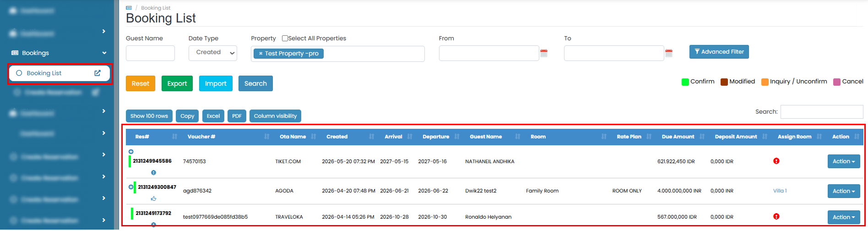Sort by Action column sort icon
The width and height of the screenshot is (868, 231).
(857, 137)
